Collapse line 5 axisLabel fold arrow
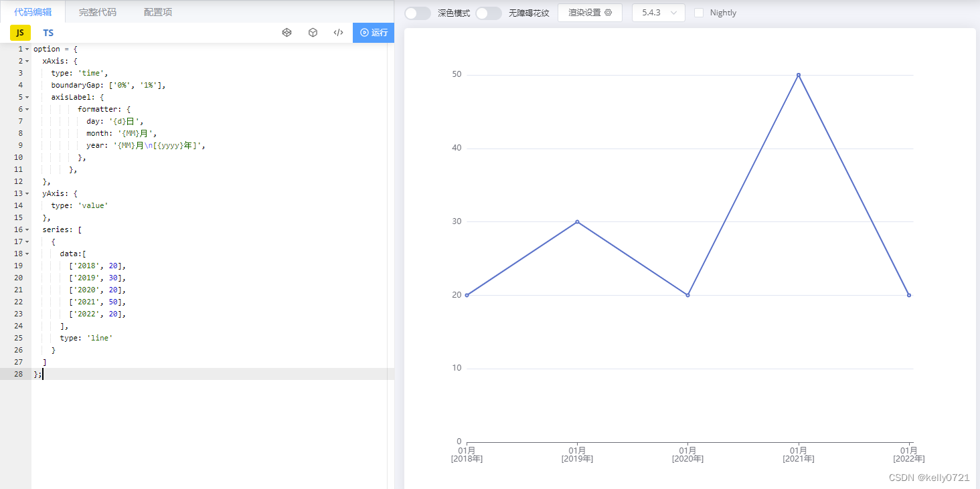Viewport: 980px width, 489px height. pyautogui.click(x=27, y=97)
